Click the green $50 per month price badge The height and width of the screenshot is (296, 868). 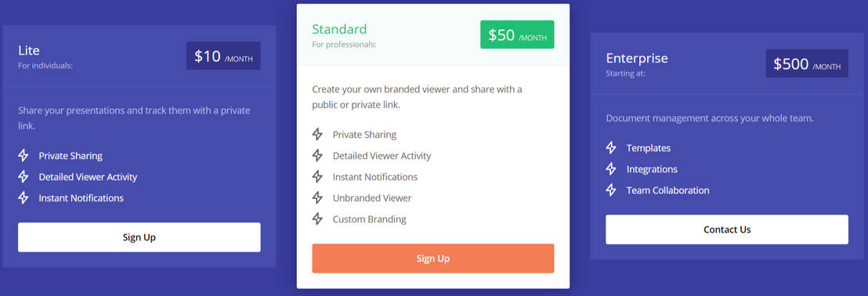pyautogui.click(x=517, y=35)
